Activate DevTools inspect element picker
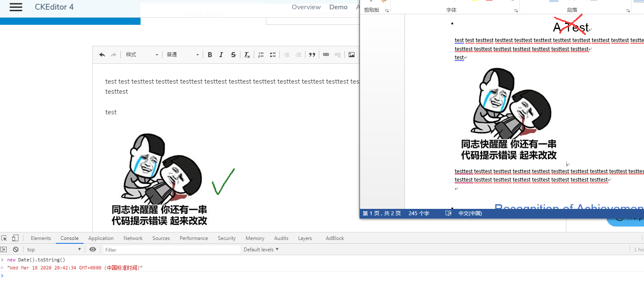The width and height of the screenshot is (644, 282). click(x=4, y=238)
